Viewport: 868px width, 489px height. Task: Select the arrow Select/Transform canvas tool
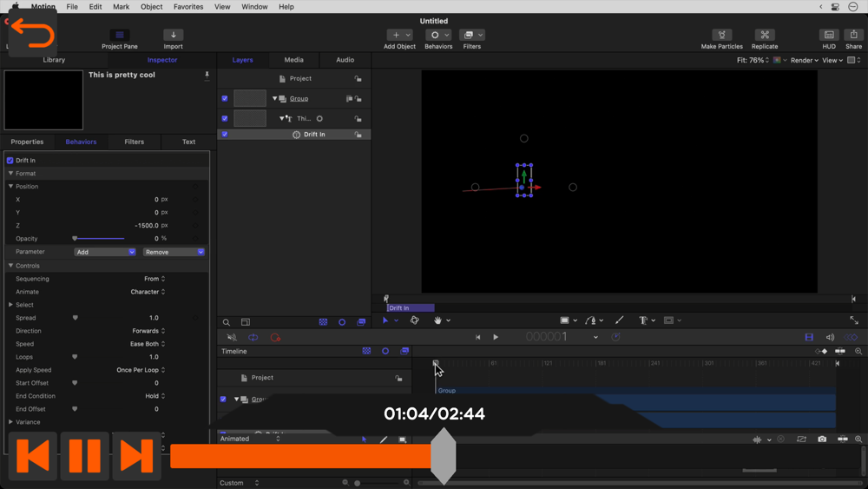click(x=385, y=320)
